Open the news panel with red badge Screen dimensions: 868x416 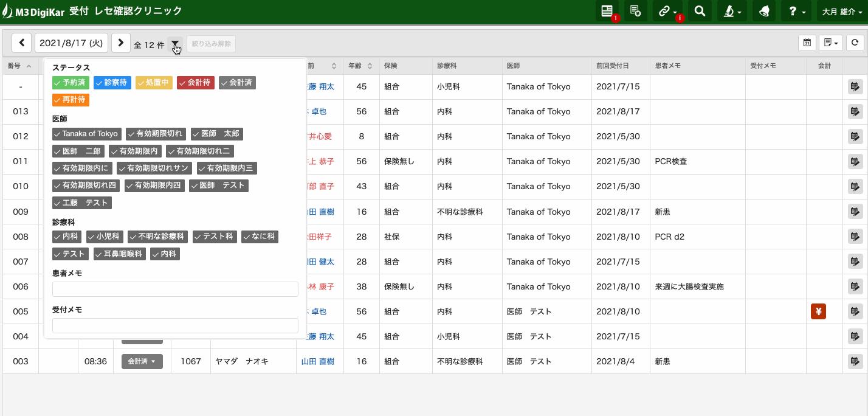click(607, 11)
